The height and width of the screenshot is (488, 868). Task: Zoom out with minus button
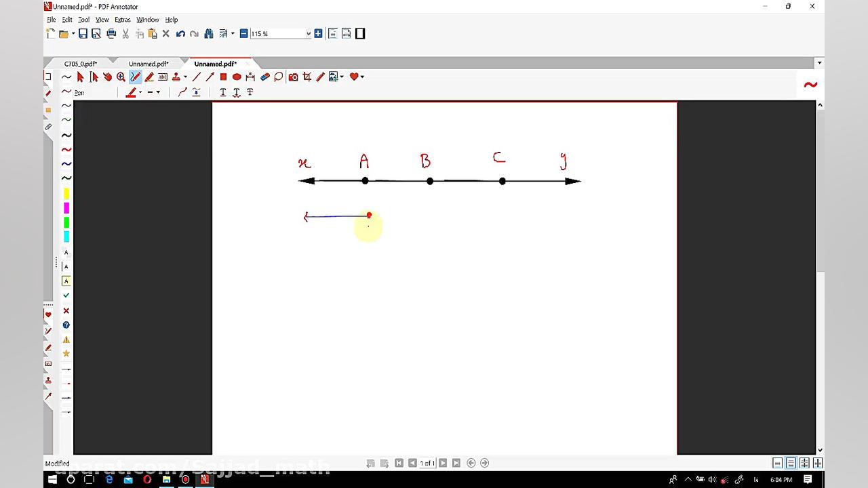pos(244,33)
